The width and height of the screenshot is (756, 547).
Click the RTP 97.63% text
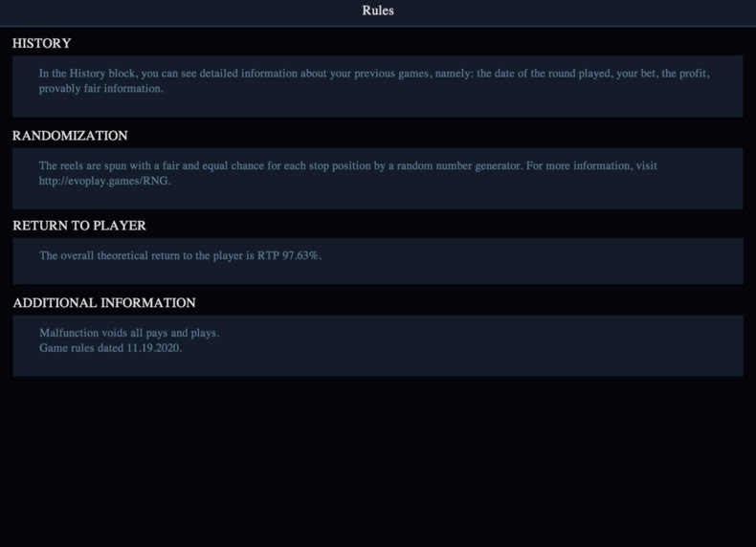pyautogui.click(x=289, y=255)
